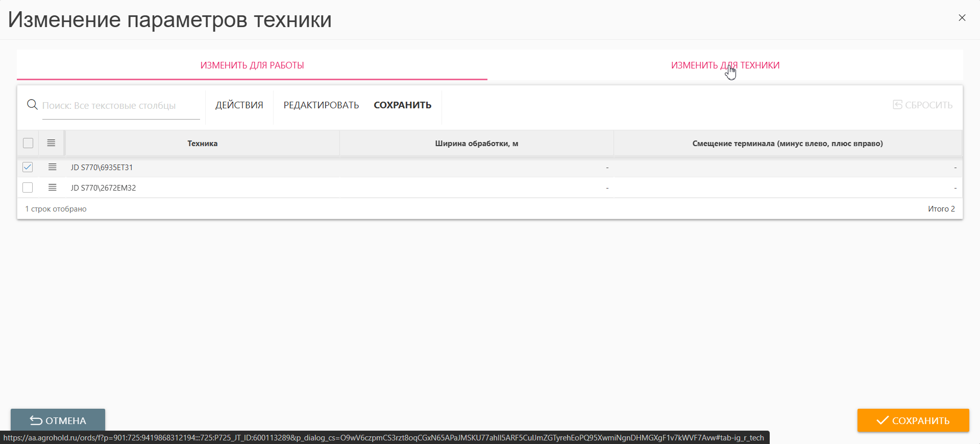The height and width of the screenshot is (444, 980).
Task: Focus the search text columns field
Action: [120, 106]
